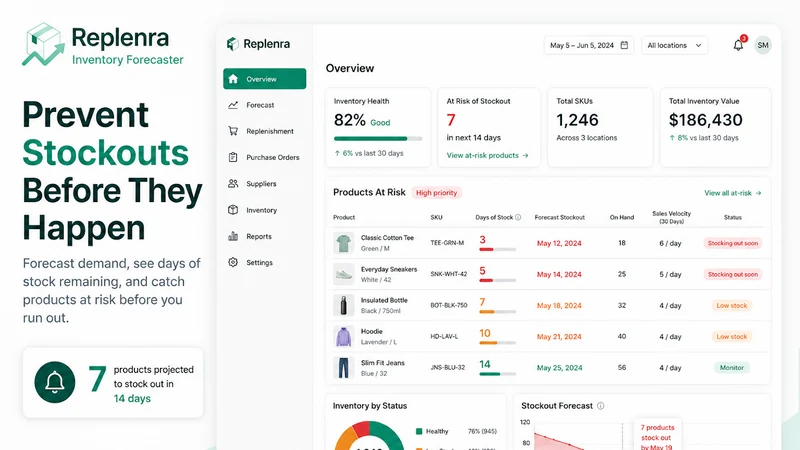Open the Everyday Sneakers thumbnail
Image resolution: width=800 pixels, height=450 pixels.
(344, 274)
